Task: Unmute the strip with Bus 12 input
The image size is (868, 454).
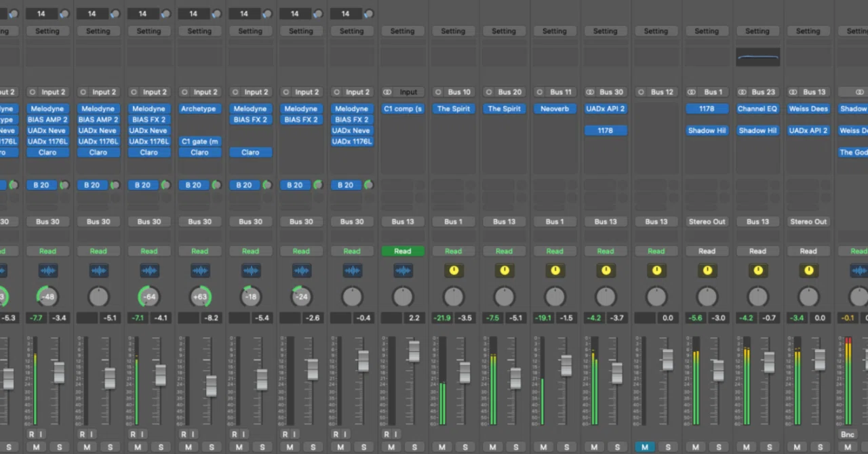Action: point(645,447)
